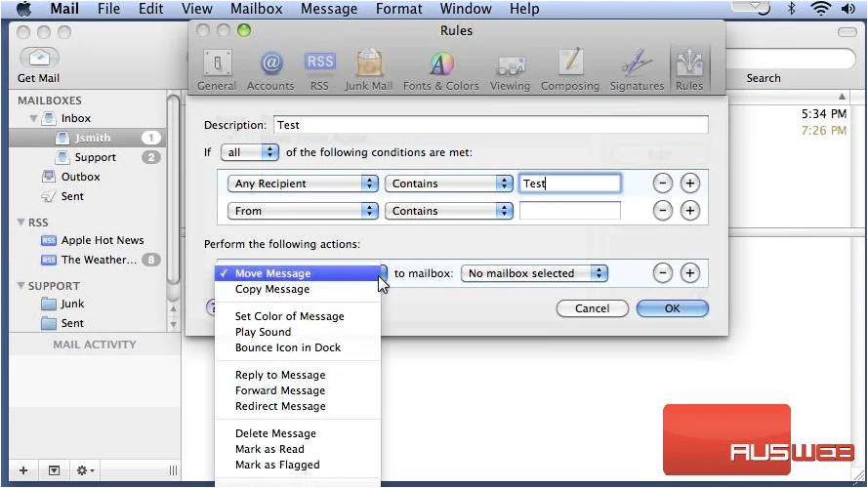The width and height of the screenshot is (868, 488).
Task: Collapse the SUPPORT section triangle
Action: point(21,286)
